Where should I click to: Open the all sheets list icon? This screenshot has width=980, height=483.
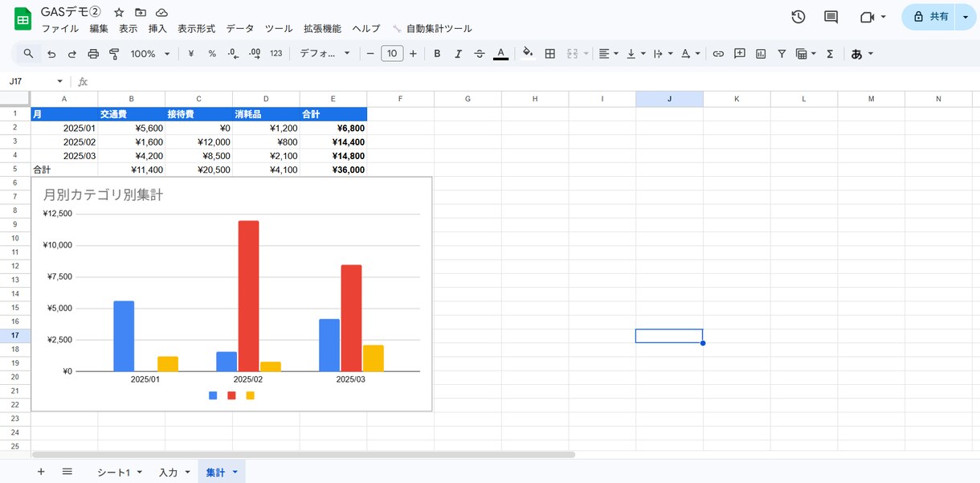pos(67,472)
